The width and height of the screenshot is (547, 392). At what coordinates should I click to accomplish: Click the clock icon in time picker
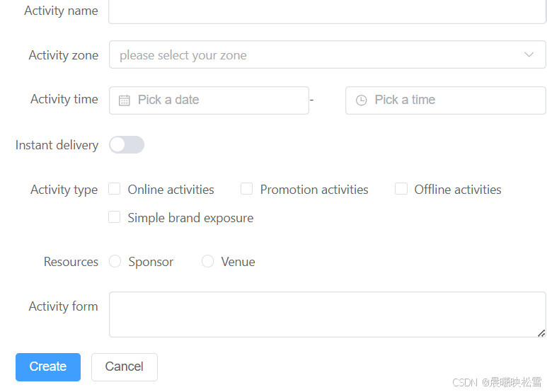(x=361, y=100)
